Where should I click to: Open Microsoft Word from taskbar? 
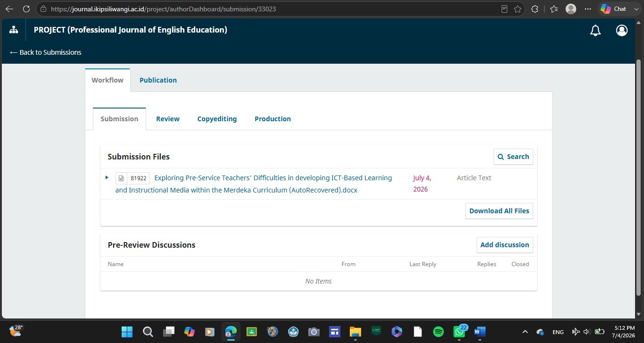point(480,332)
